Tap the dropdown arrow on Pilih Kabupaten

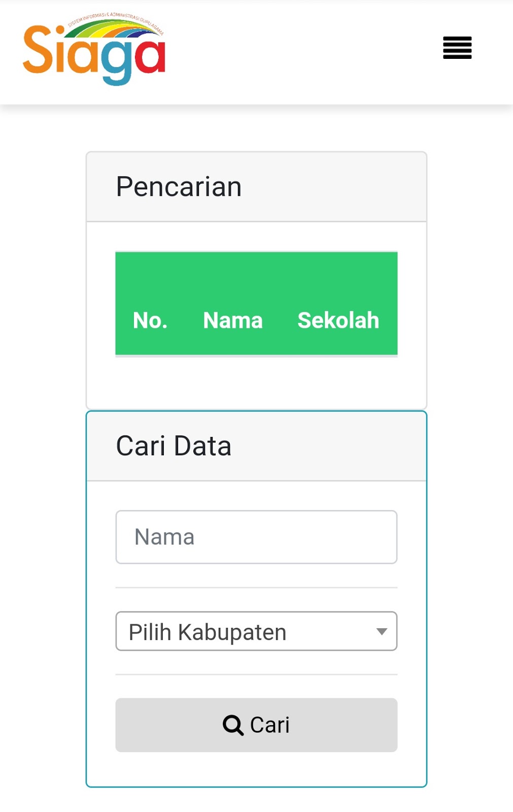point(382,631)
